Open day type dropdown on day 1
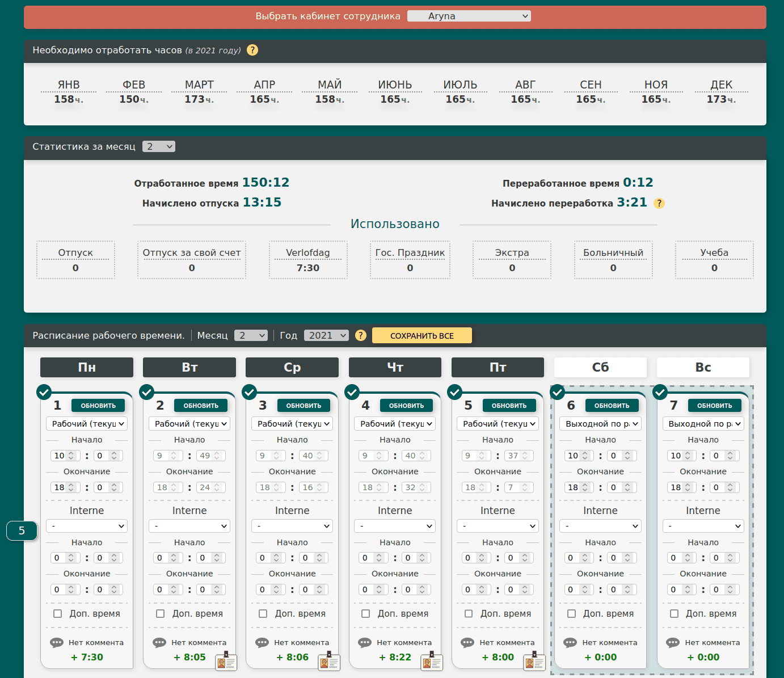The height and width of the screenshot is (678, 784). (x=87, y=424)
